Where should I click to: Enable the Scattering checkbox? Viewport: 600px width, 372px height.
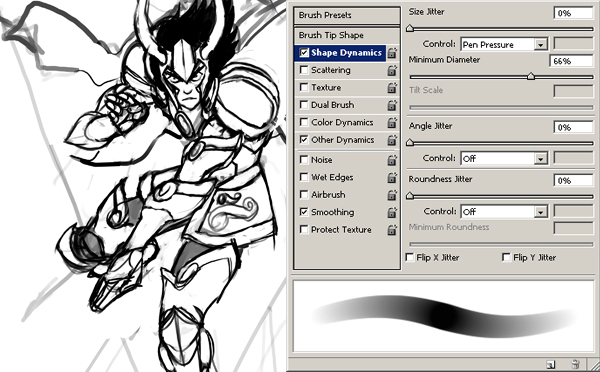click(304, 70)
